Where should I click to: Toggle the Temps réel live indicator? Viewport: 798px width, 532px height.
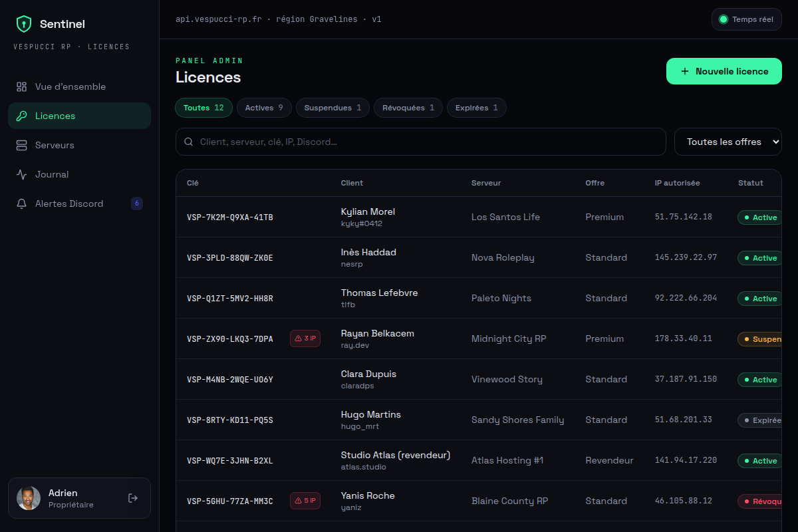tap(746, 19)
